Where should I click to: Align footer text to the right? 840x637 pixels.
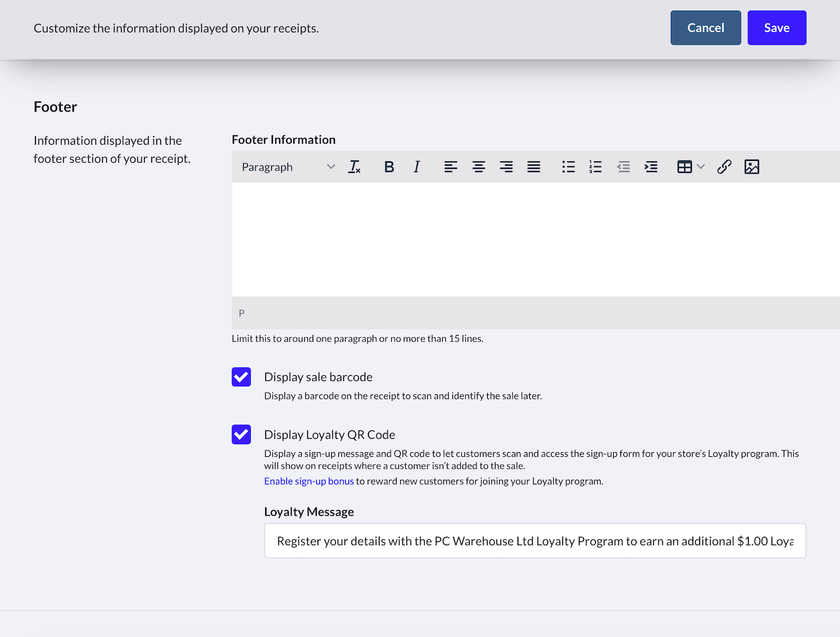pyautogui.click(x=506, y=167)
